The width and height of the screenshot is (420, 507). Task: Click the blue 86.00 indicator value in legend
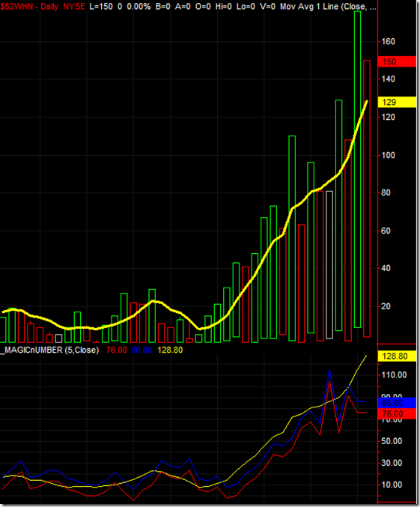pyautogui.click(x=141, y=350)
